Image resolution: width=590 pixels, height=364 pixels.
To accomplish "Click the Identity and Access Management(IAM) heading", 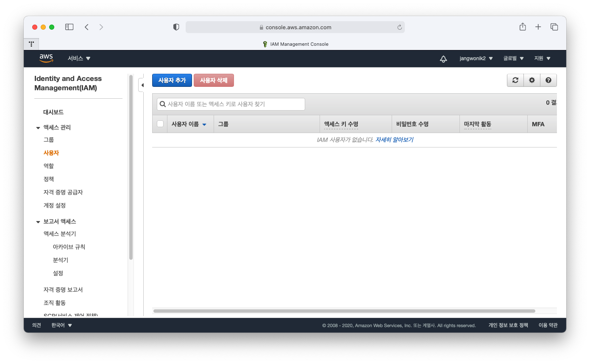I will 68,83.
